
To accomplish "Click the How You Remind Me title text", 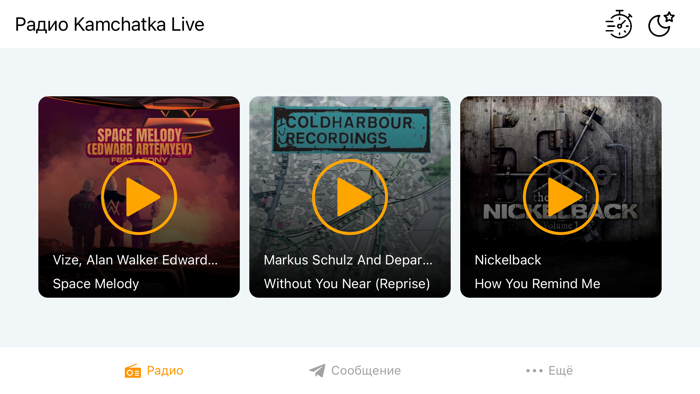I will 538,284.
